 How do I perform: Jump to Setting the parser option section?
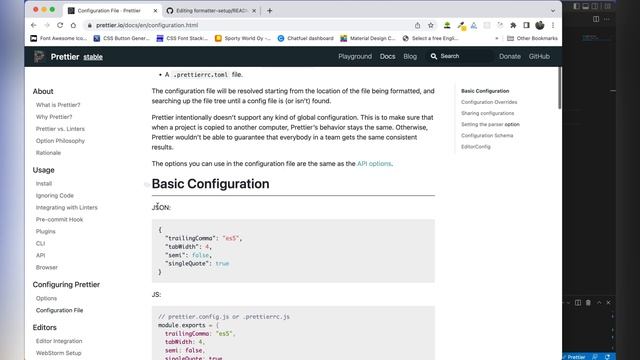(x=490, y=124)
